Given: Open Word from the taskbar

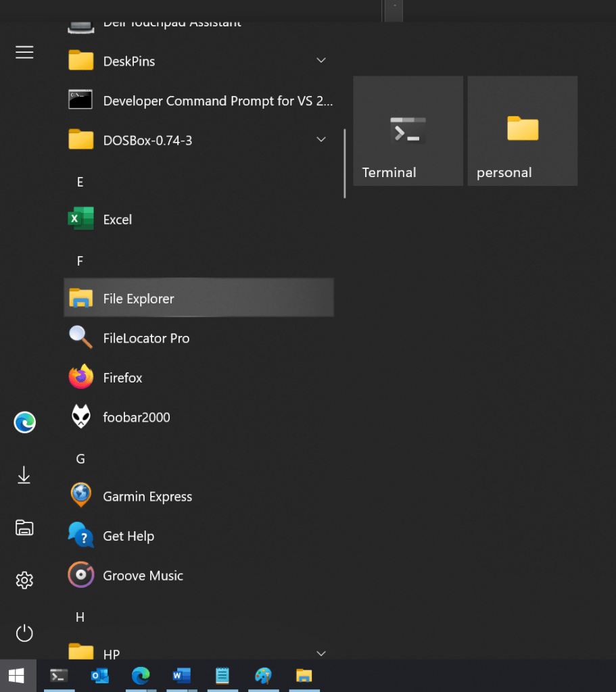Looking at the screenshot, I should [181, 676].
